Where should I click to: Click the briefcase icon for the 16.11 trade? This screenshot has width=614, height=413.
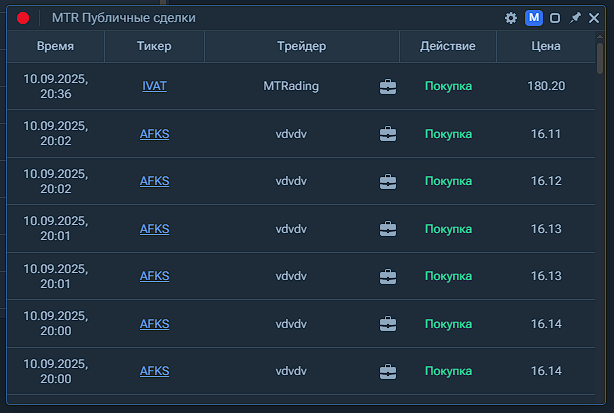(x=388, y=134)
